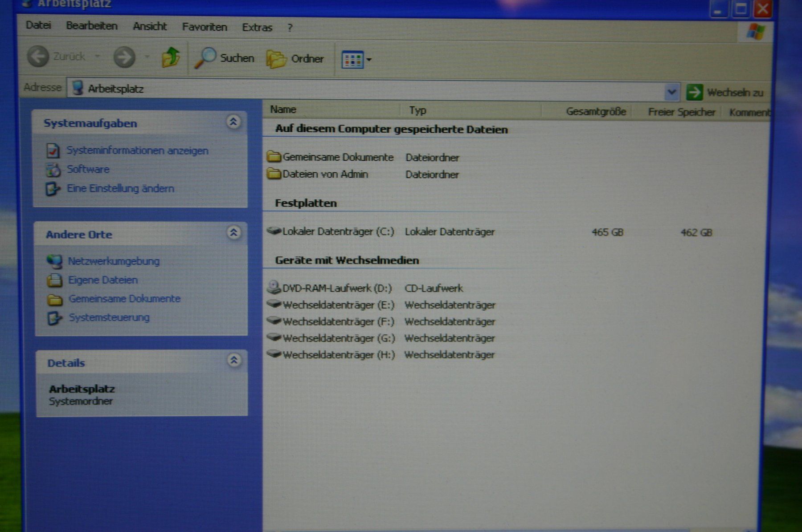Click the Software link
Image resolution: width=802 pixels, height=532 pixels.
88,169
